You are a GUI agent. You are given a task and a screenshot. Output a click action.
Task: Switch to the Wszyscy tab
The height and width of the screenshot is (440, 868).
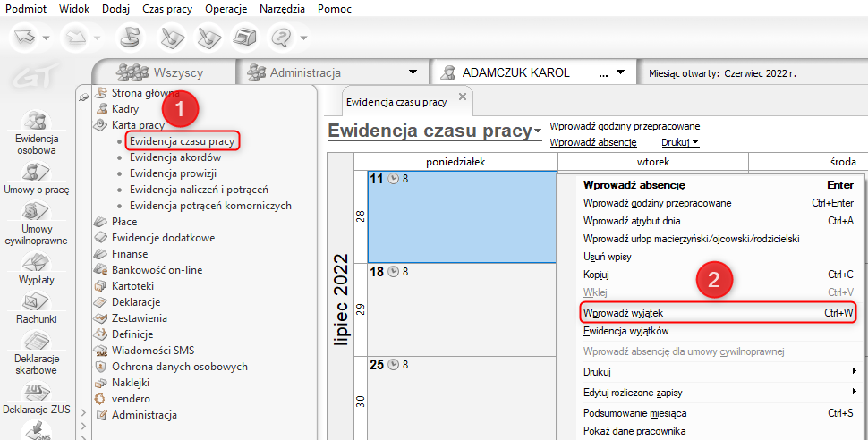coord(163,72)
